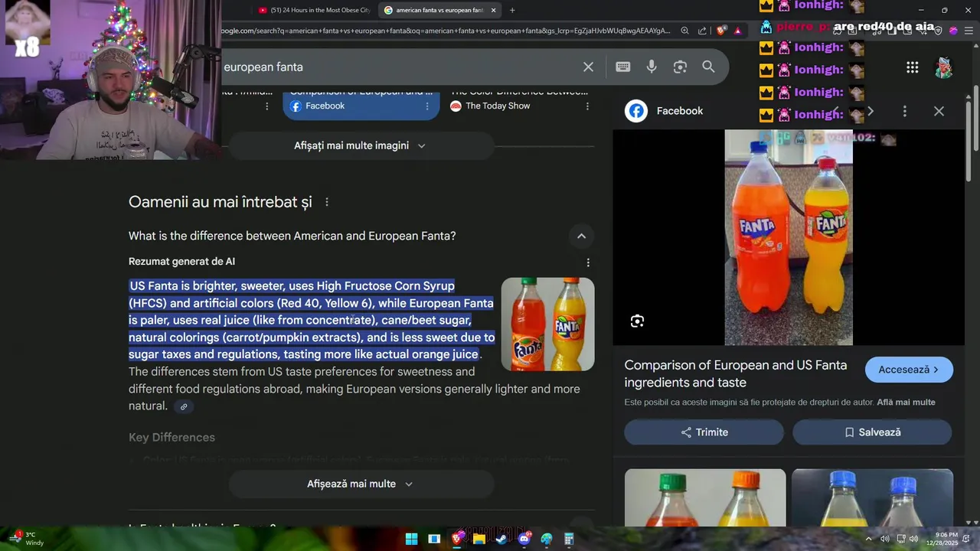980x551 pixels.
Task: Open Steam from the taskbar
Action: [501, 539]
